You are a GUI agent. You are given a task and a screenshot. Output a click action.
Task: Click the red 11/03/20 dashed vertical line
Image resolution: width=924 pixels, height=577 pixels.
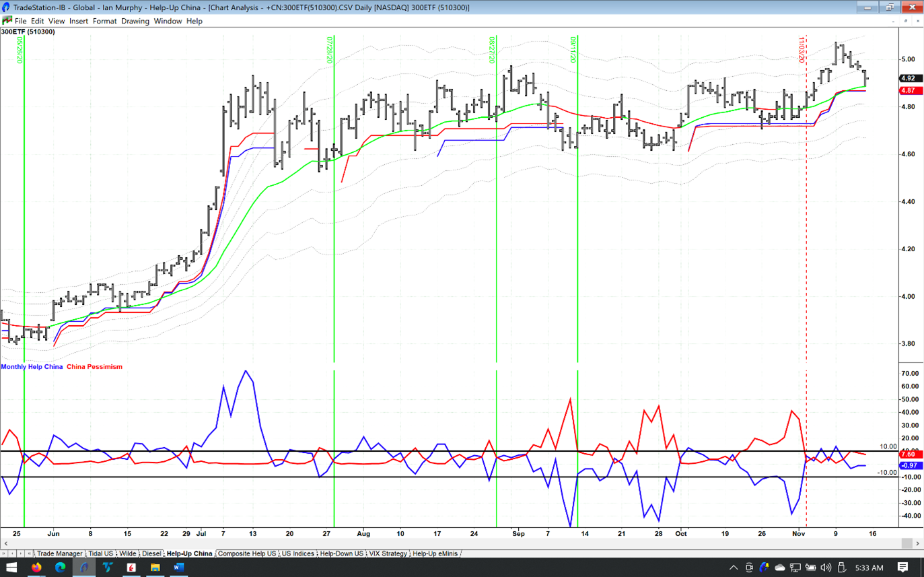pyautogui.click(x=806, y=269)
